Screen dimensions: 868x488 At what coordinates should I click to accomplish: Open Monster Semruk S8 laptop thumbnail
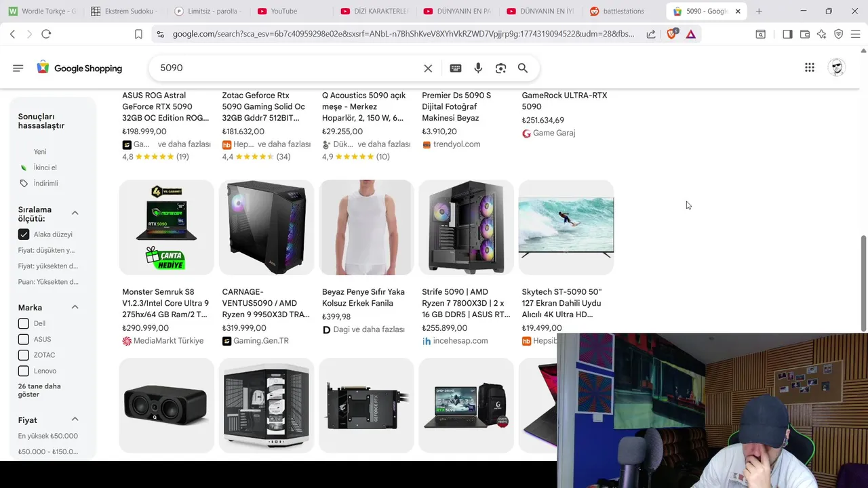coord(166,227)
